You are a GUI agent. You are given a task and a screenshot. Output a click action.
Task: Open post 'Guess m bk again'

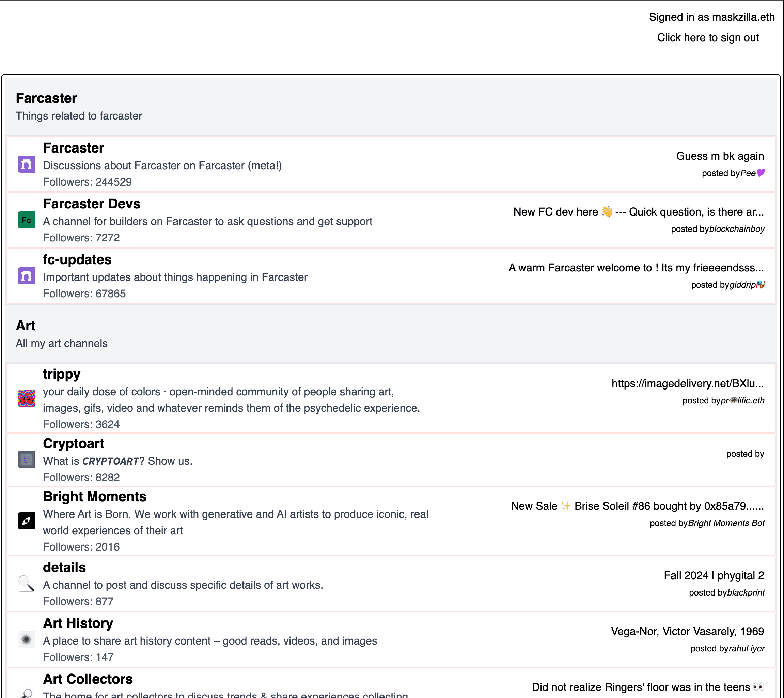coord(720,156)
